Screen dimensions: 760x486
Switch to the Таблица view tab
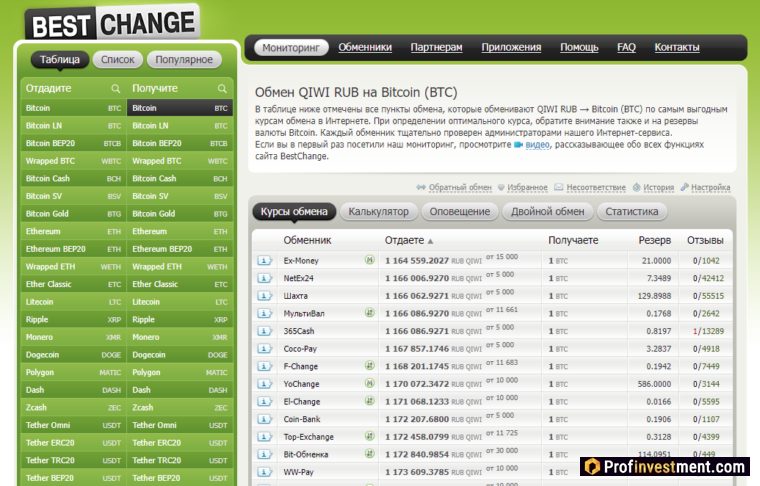click(60, 60)
